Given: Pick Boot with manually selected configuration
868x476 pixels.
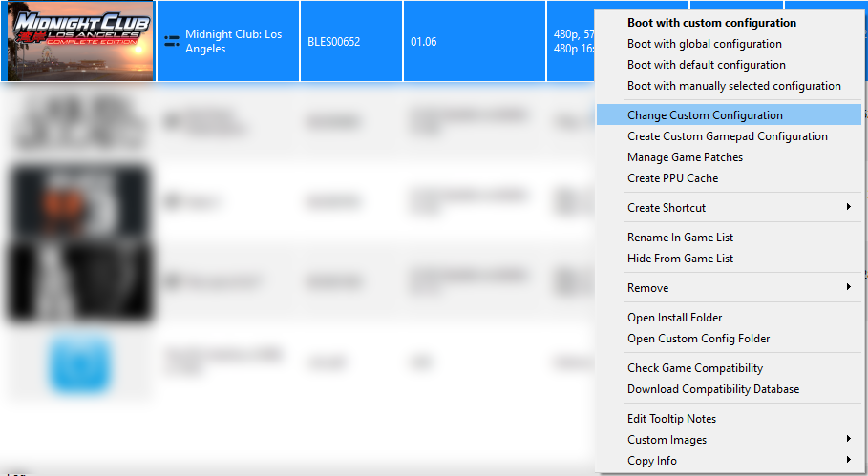Looking at the screenshot, I should 733,86.
